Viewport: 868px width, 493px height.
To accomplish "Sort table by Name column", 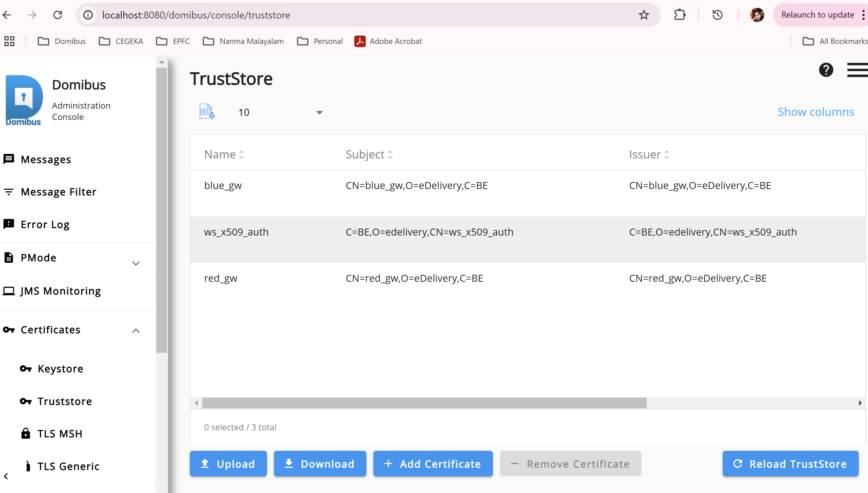I will coord(224,154).
